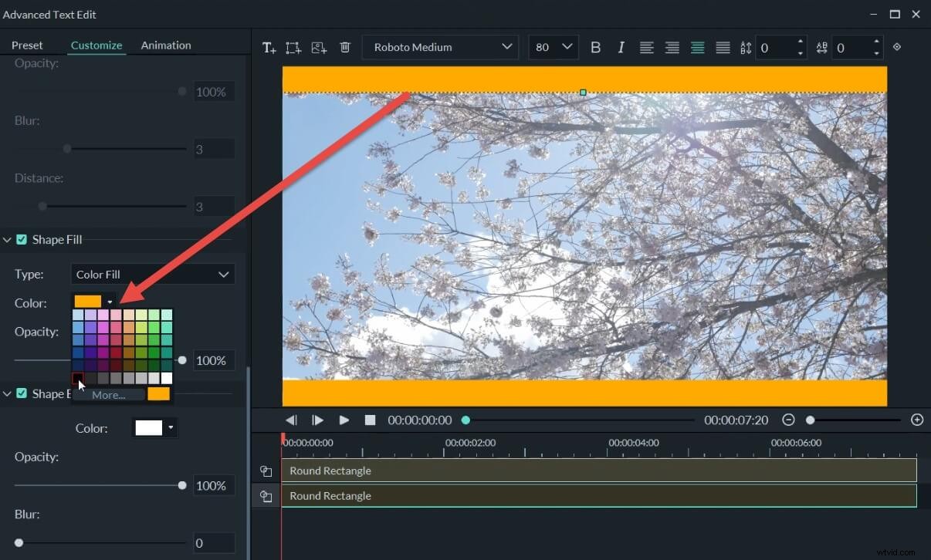
Task: Switch to the Animation tab
Action: [x=166, y=45]
